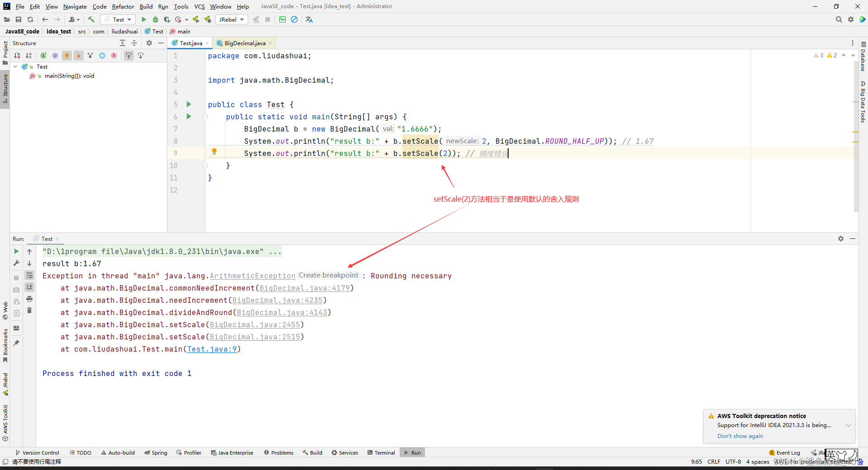Click the Translate toolbar icon
The image size is (868, 470).
[x=309, y=19]
